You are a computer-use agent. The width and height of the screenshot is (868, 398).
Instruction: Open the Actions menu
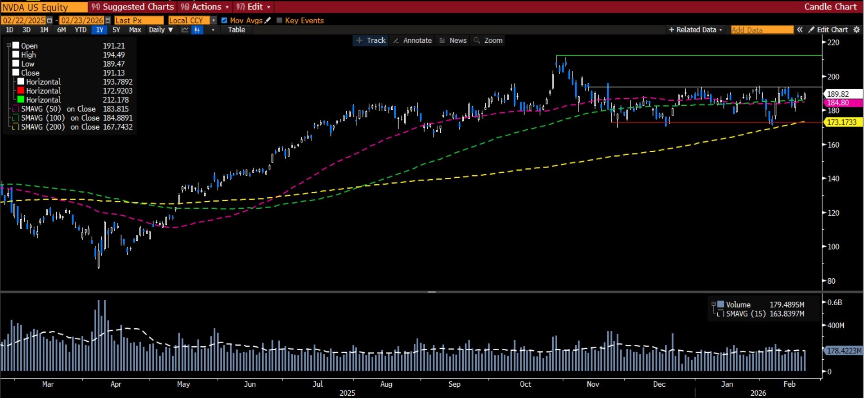206,7
